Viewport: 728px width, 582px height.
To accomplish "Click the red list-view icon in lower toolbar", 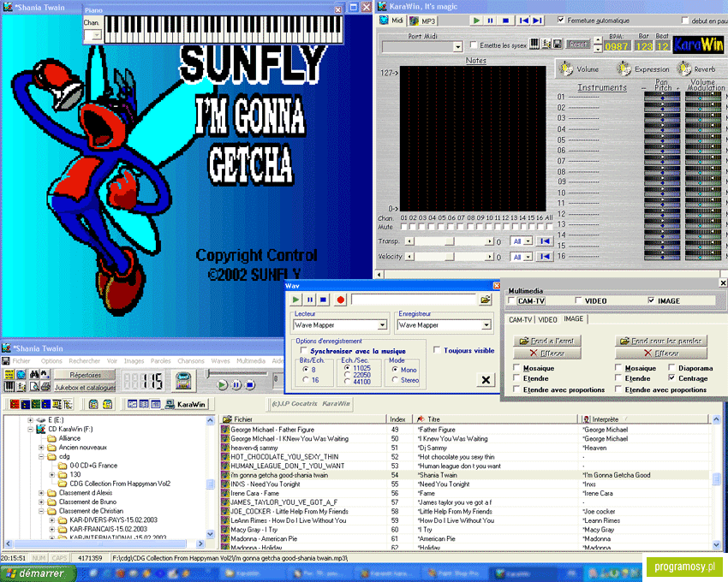I will (x=15, y=404).
